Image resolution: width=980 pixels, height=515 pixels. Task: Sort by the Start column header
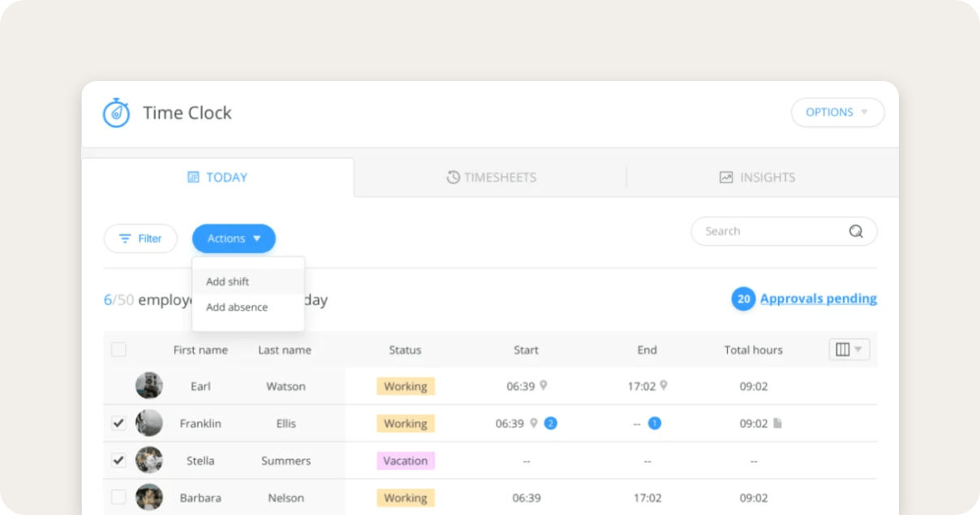526,350
